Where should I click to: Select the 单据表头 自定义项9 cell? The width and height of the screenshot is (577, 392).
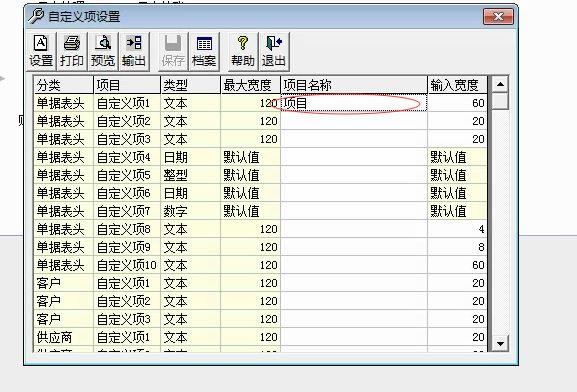pos(127,247)
